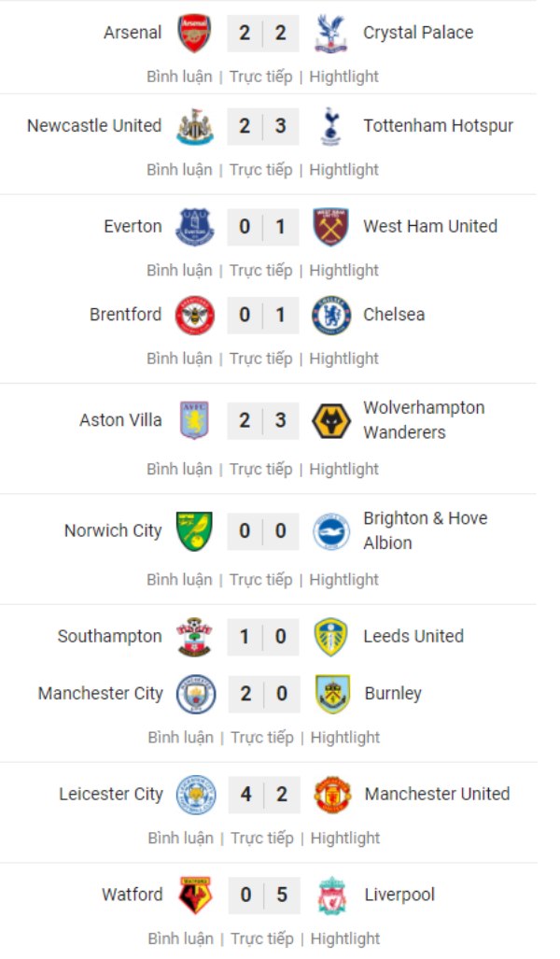Click the Watford club badge

195,896
